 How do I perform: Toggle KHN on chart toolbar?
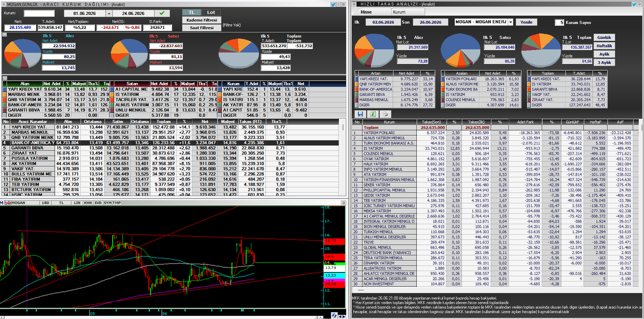[x=88, y=203]
